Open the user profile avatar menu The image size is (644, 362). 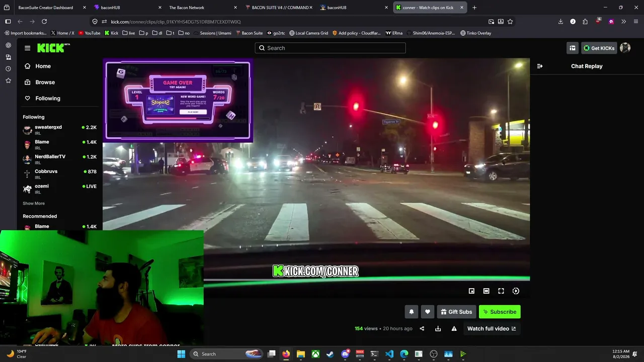pos(625,48)
